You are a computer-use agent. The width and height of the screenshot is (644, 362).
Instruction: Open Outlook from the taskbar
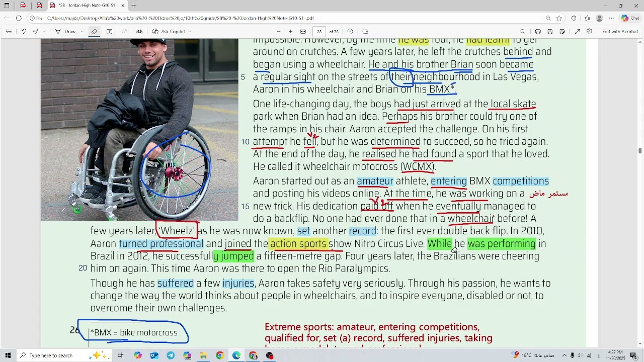154,355
